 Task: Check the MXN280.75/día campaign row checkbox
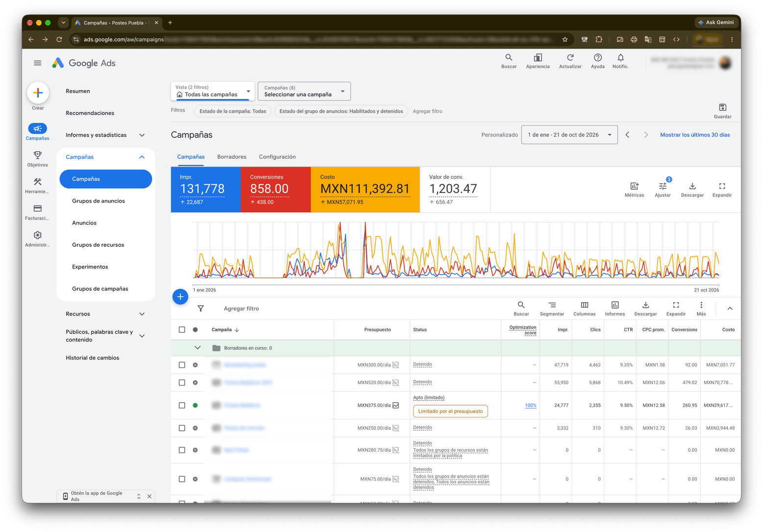tap(182, 450)
